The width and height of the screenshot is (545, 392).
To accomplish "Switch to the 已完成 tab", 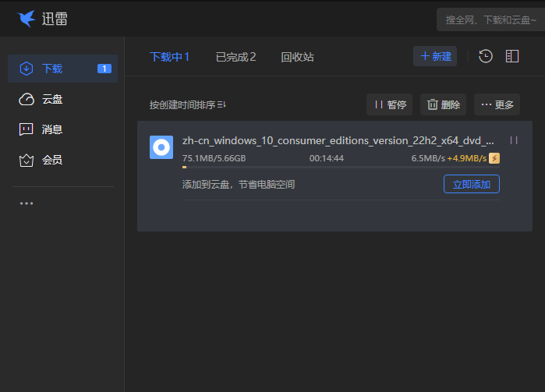I will click(235, 57).
